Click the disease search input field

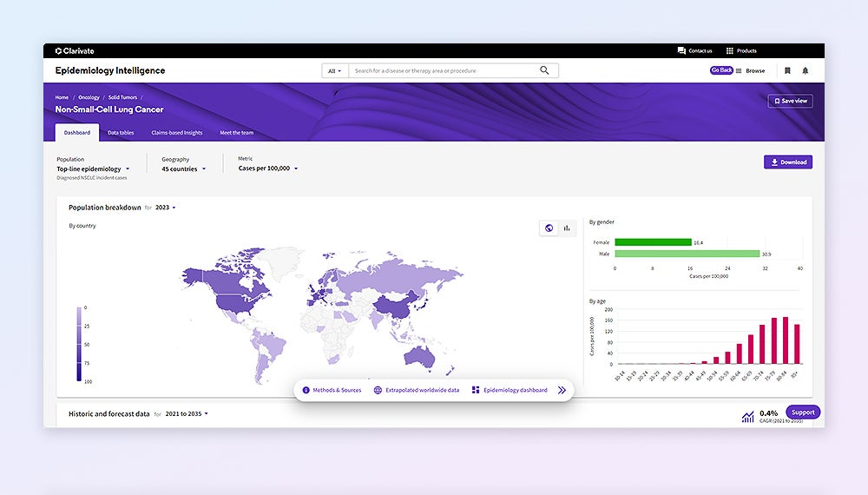[443, 70]
